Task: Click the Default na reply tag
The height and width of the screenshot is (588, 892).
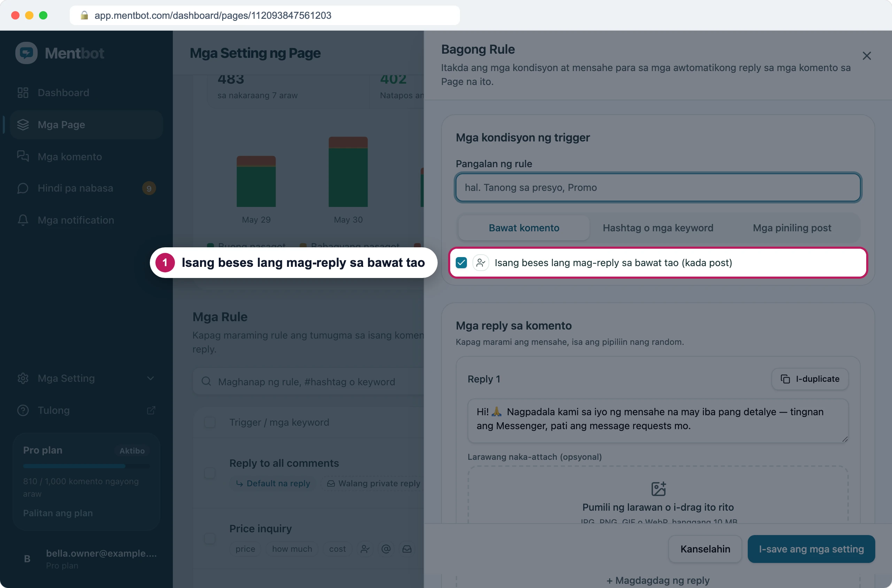Action: point(273,483)
